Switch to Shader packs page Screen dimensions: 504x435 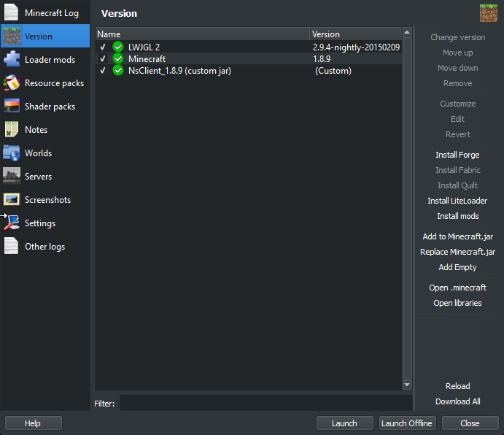click(45, 106)
